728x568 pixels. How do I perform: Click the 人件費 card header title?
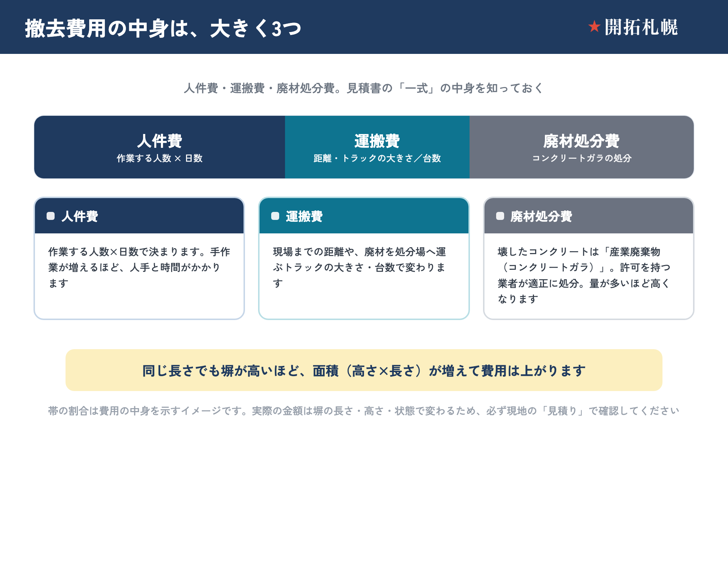[80, 216]
